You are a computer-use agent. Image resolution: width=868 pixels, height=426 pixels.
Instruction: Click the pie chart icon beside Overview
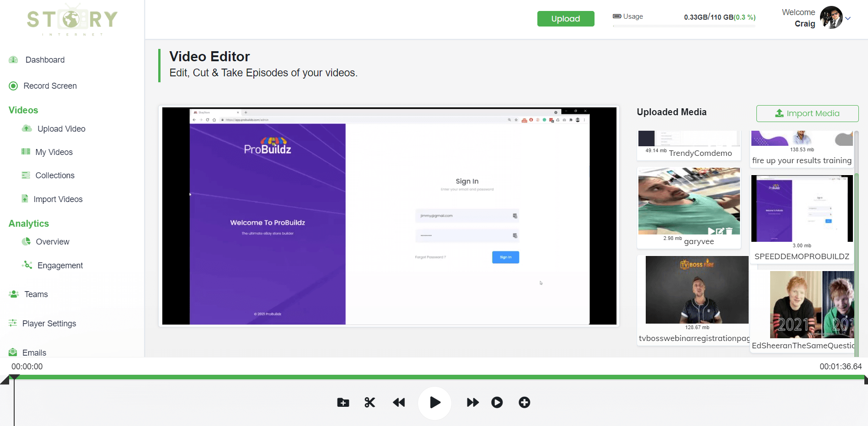tap(26, 241)
